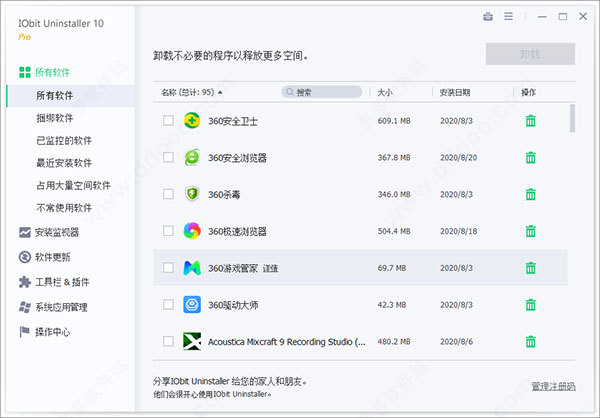Click the 软件更新 refresh icon
Viewport: 600px width, 418px height.
coord(25,257)
